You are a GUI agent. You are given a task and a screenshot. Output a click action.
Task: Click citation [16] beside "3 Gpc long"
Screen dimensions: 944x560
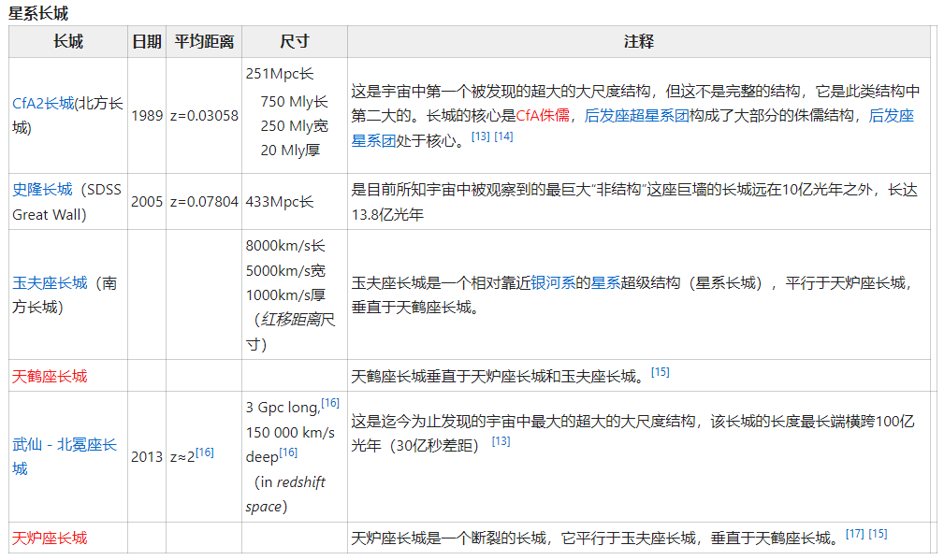(x=330, y=403)
